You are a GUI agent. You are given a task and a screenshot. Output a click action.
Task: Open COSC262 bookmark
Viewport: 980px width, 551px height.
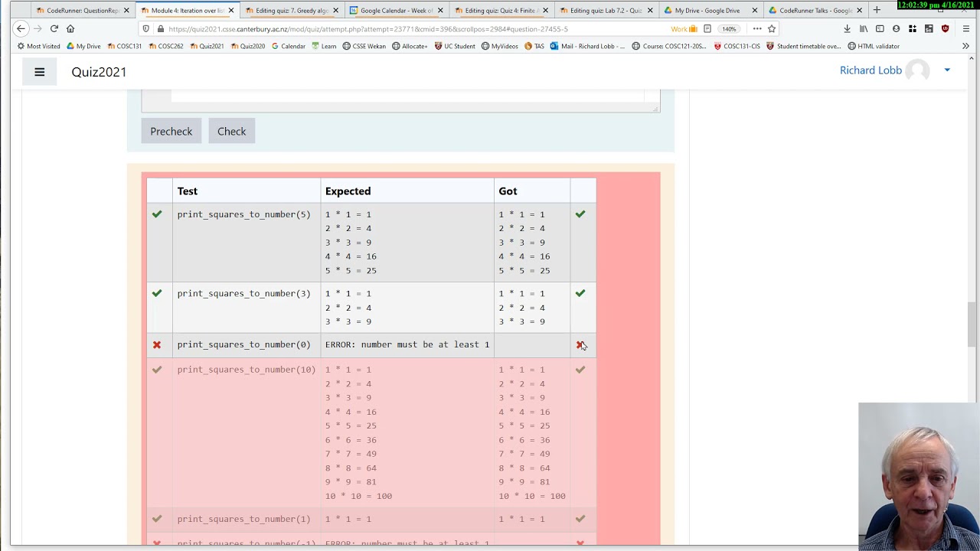pos(165,46)
